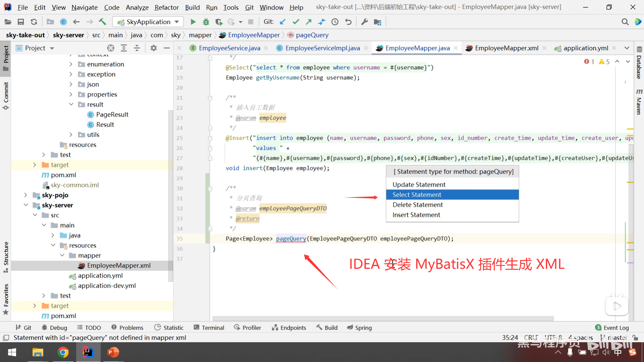Click the Search Everywhere magnifier icon

(625, 22)
